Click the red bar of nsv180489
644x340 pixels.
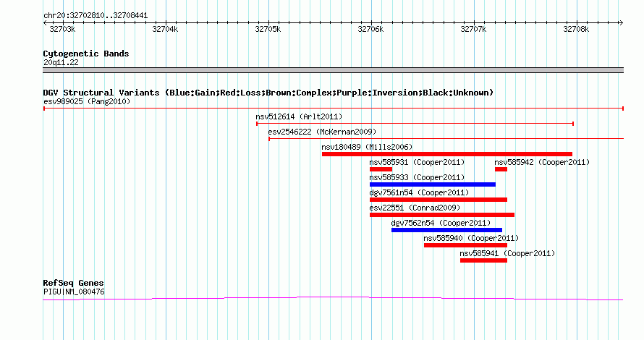click(447, 154)
